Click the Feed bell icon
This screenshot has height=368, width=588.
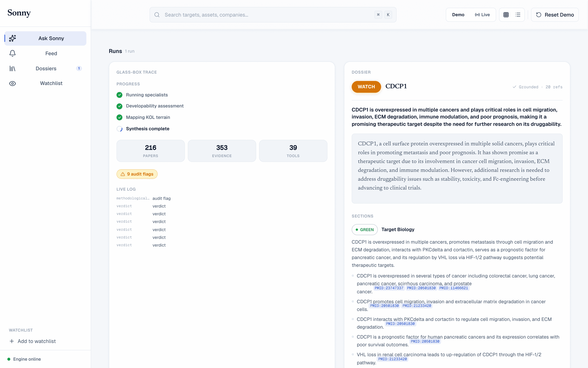pos(12,53)
